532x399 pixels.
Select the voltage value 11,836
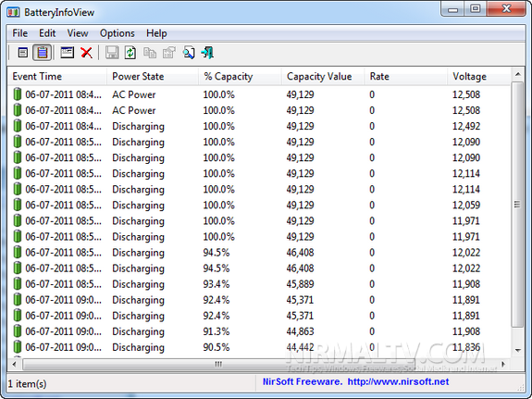point(466,347)
